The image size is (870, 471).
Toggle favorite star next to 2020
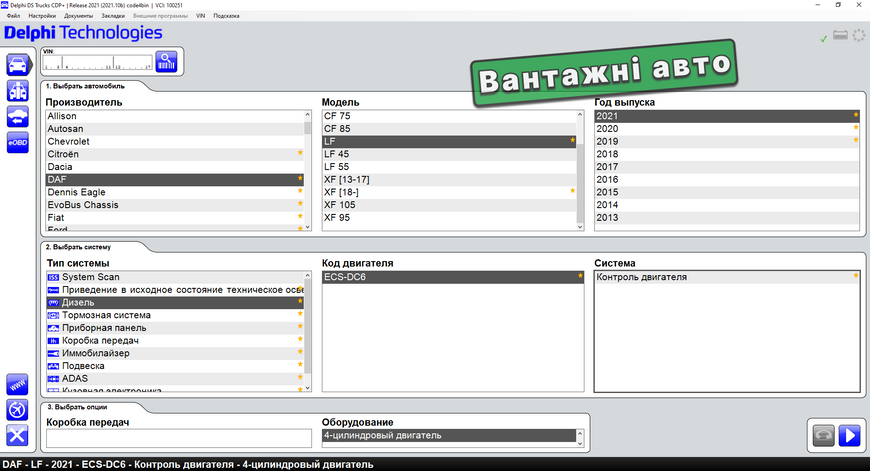click(856, 128)
